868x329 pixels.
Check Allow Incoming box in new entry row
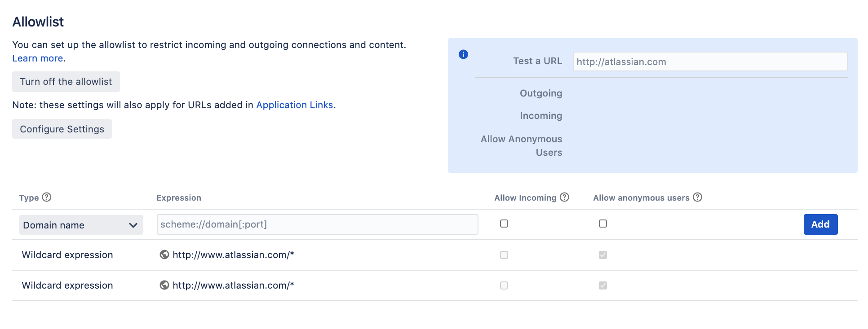[504, 224]
